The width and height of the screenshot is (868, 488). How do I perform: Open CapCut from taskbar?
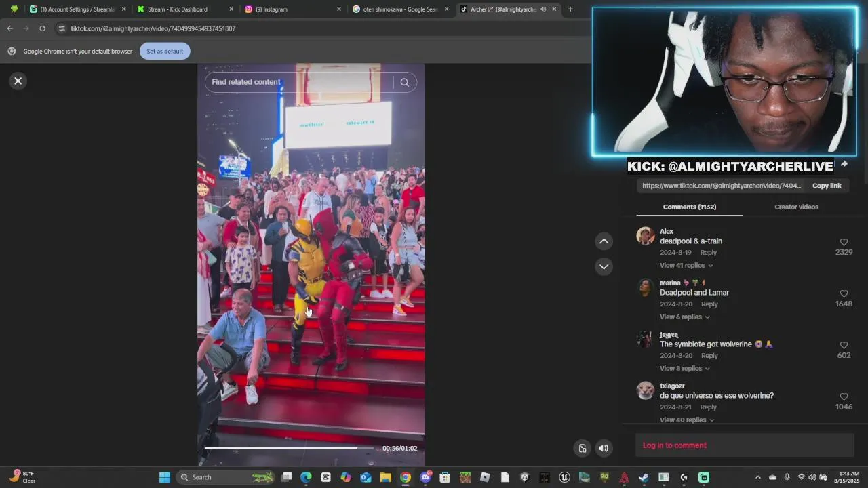(325, 477)
